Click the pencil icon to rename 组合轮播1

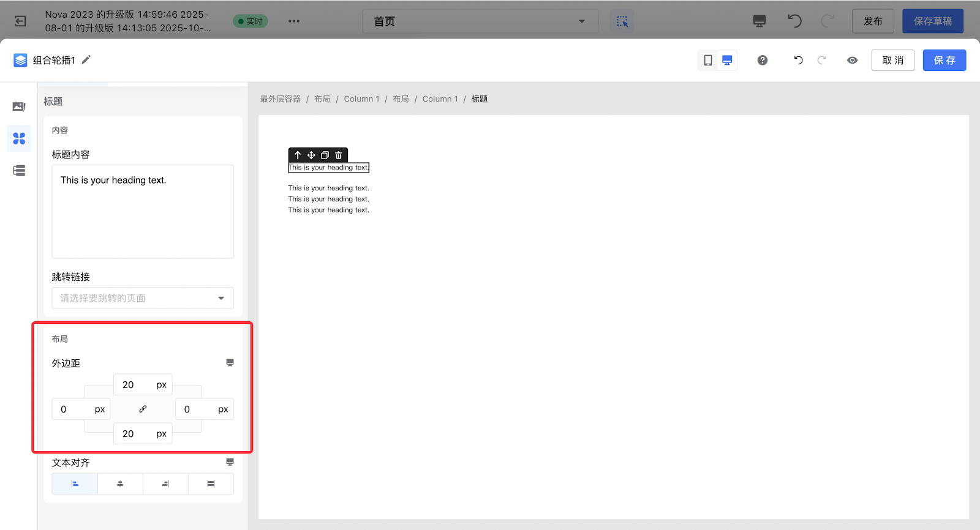pos(86,59)
